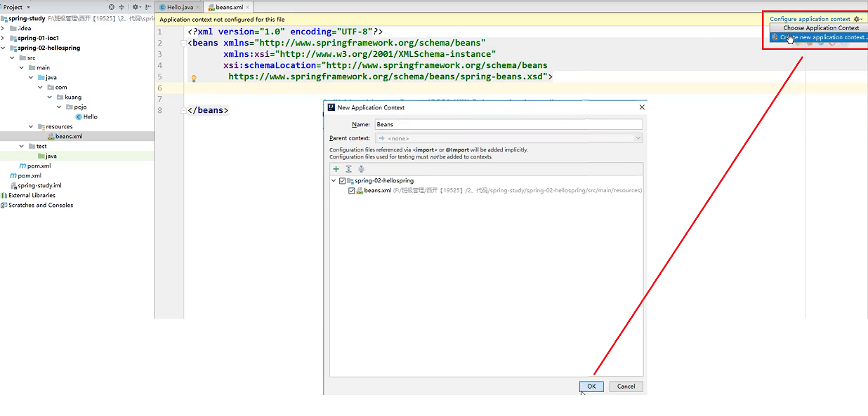Viewport: 868px width, 416px height.
Task: Collapse the src folder
Action: coord(12,58)
